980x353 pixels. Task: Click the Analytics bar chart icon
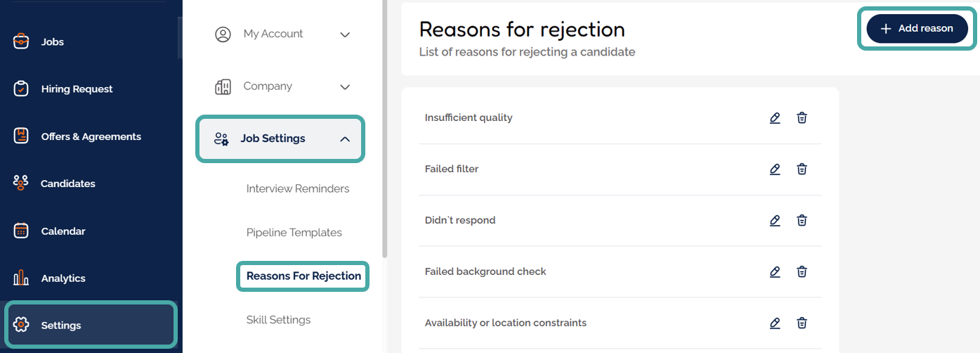pos(21,278)
